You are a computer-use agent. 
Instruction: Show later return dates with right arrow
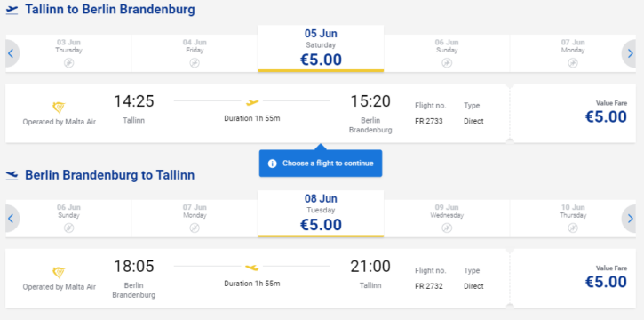tap(630, 219)
